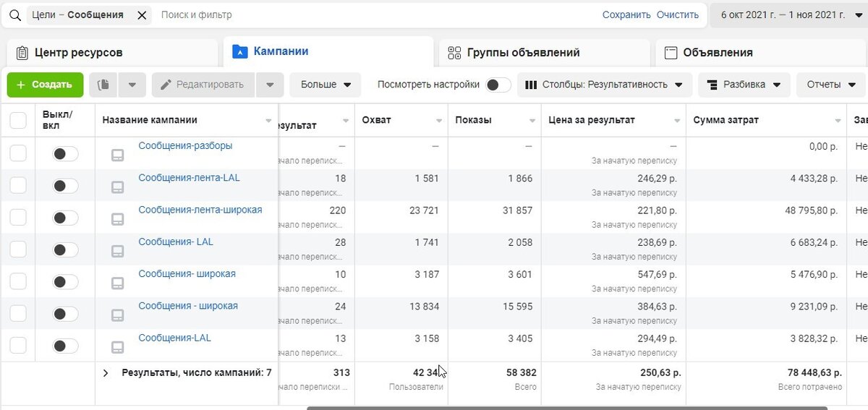Click campaign icon beside Сообщения - широкая

coord(117,315)
